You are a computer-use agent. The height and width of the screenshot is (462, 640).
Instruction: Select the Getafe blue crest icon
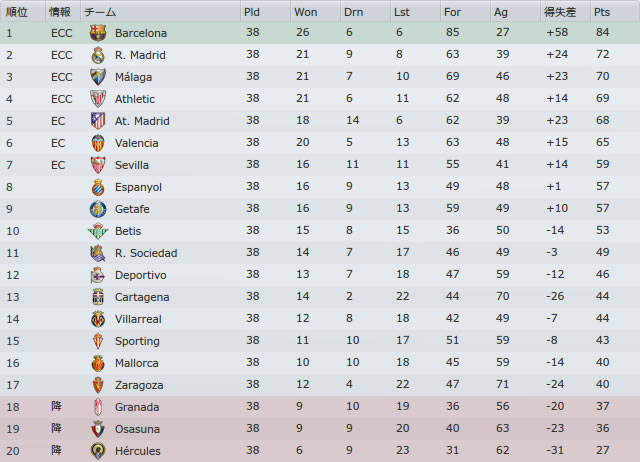click(x=98, y=209)
